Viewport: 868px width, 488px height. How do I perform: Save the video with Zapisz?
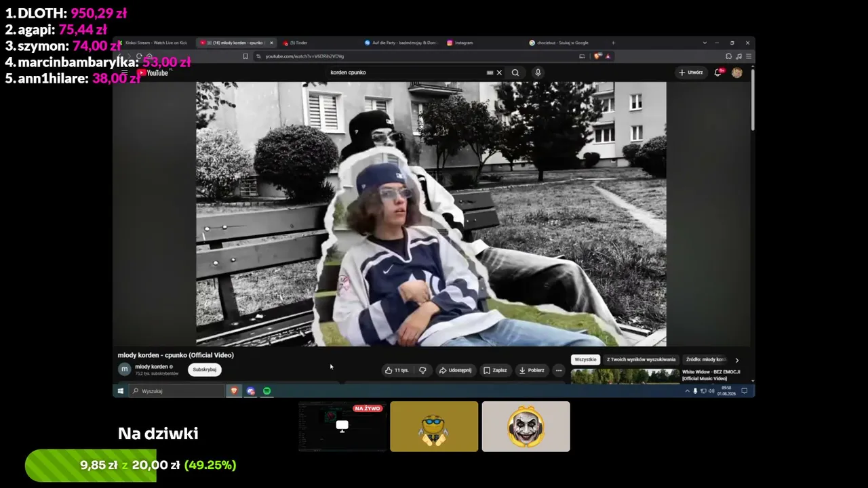coord(495,370)
